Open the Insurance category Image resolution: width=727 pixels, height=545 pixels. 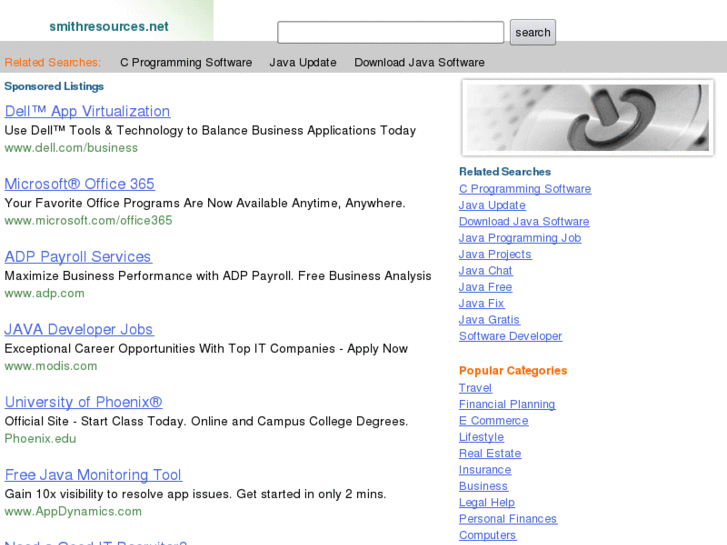485,470
